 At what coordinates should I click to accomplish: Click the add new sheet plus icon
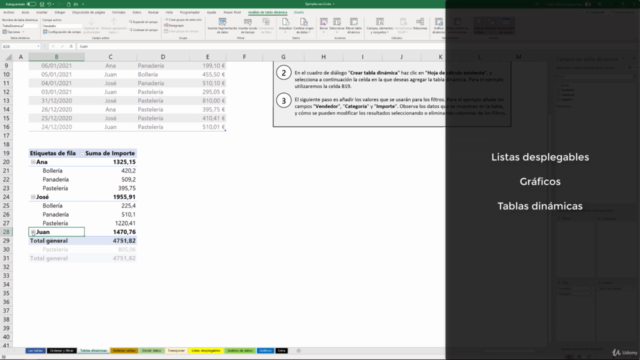tap(298, 351)
